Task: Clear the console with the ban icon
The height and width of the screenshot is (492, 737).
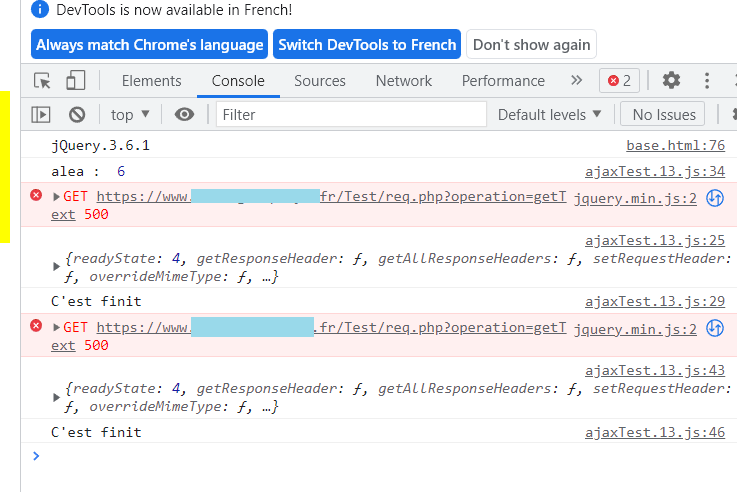Action: 77,115
